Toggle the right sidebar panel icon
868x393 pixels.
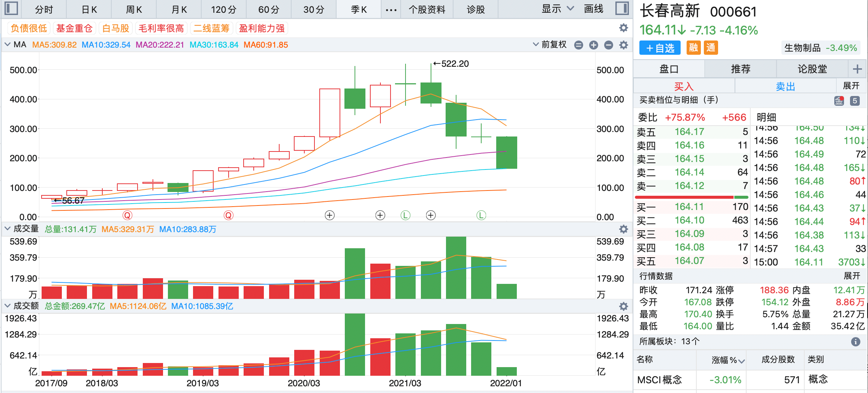pos(622,9)
